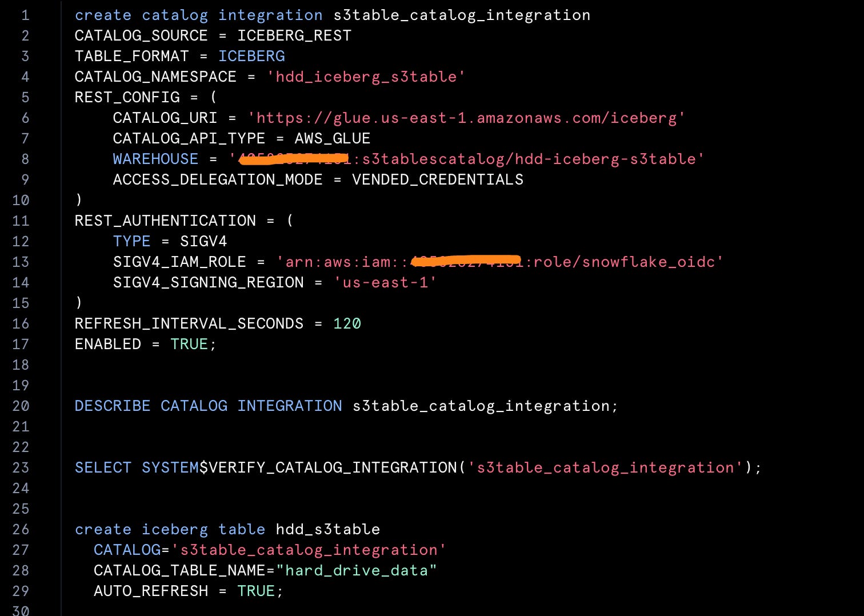Click CATALOG_URI parameter
The width and height of the screenshot is (864, 616).
tap(165, 118)
